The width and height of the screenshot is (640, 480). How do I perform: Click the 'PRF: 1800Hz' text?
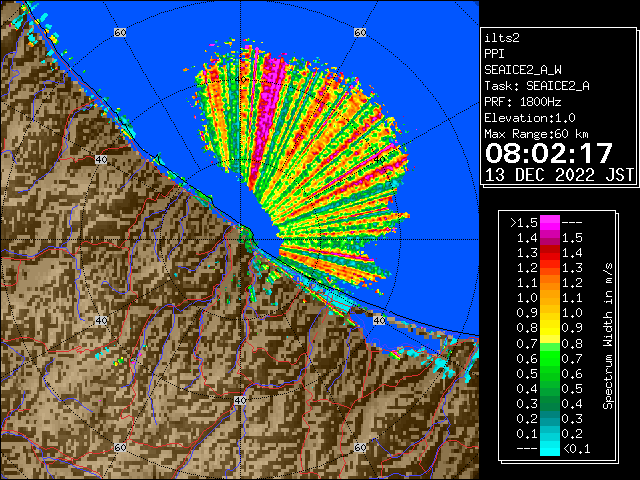pyautogui.click(x=523, y=102)
